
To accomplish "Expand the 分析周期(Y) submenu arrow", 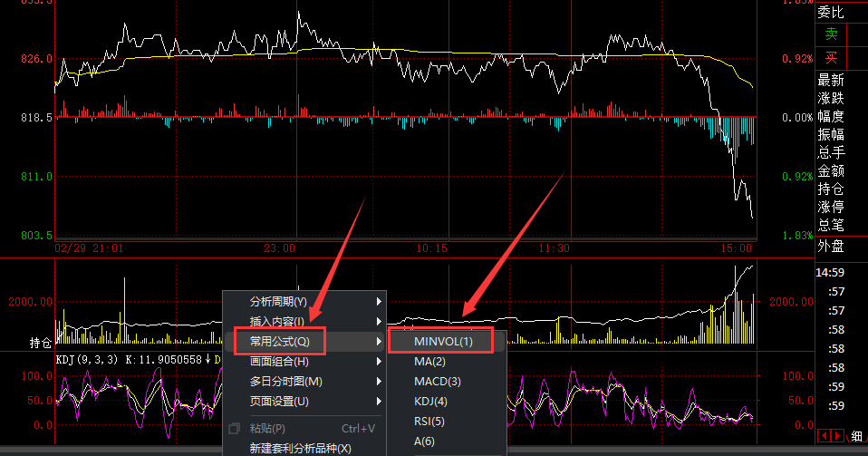I will [x=379, y=301].
